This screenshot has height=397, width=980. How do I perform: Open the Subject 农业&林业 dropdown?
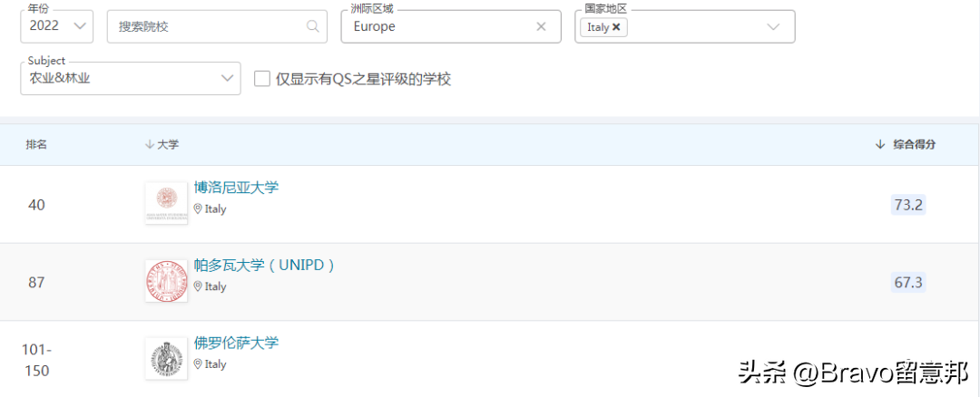click(131, 78)
